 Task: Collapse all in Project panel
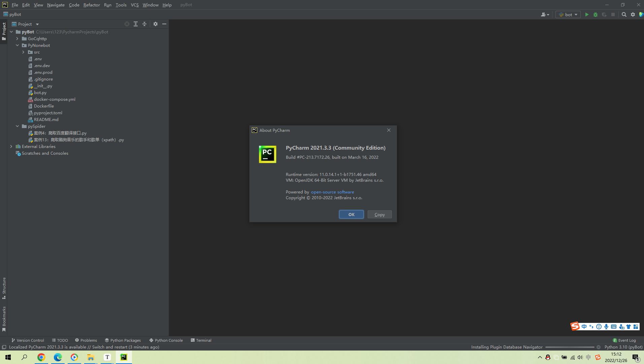point(144,24)
